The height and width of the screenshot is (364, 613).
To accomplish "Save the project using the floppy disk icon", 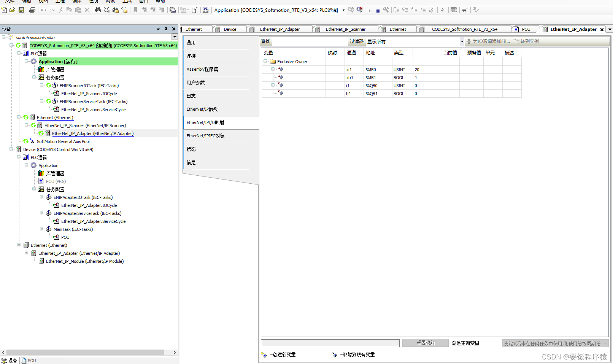I will 21,10.
